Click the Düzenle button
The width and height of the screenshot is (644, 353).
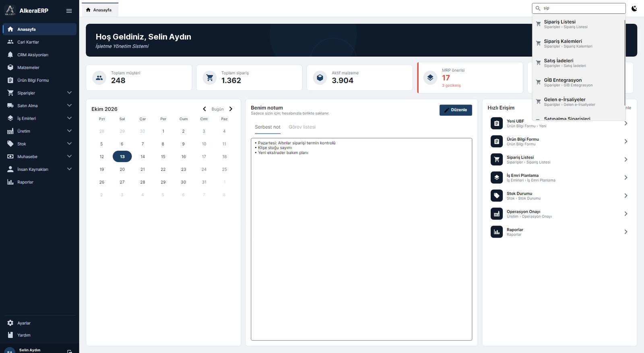456,110
